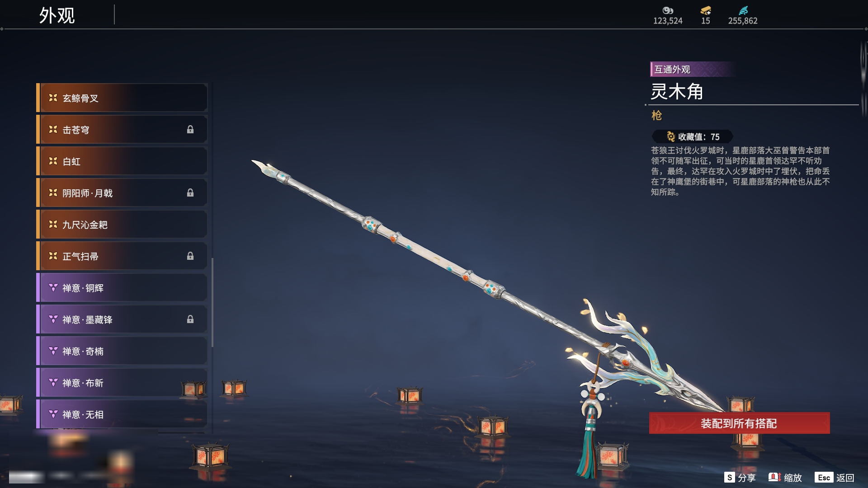Screen dimensions: 868x488
Task: Select the 白虹 appearance entry
Action: [122, 161]
